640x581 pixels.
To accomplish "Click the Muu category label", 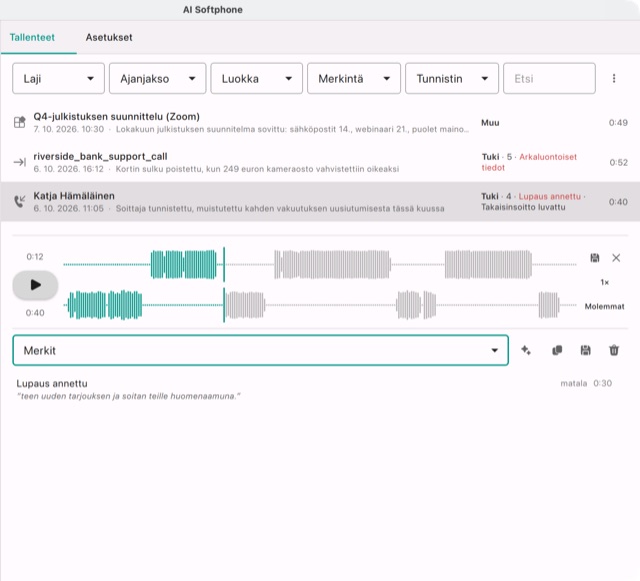I will [x=490, y=122].
